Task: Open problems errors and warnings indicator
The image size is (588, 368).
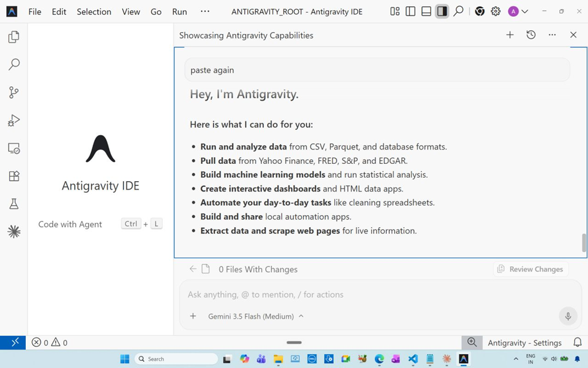Action: click(49, 343)
